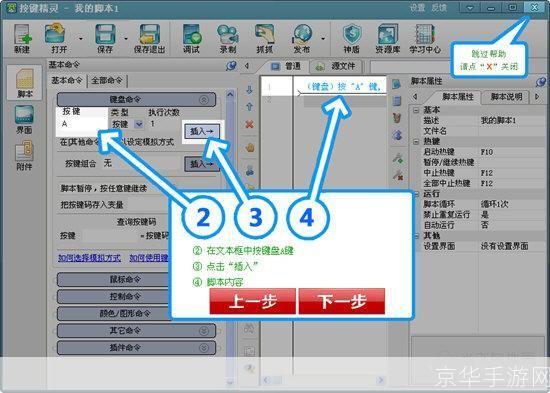
Task: Collapse the 基本 property group
Action: tap(416, 110)
